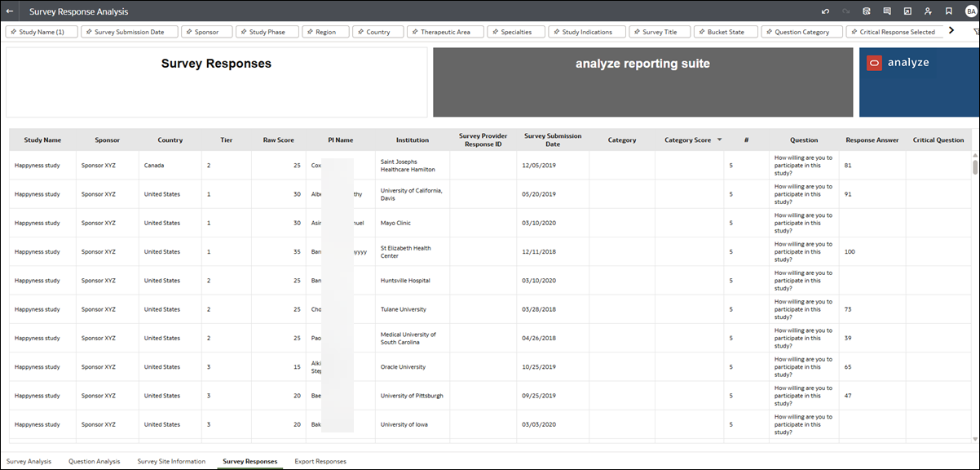Undo the last change

[x=825, y=11]
